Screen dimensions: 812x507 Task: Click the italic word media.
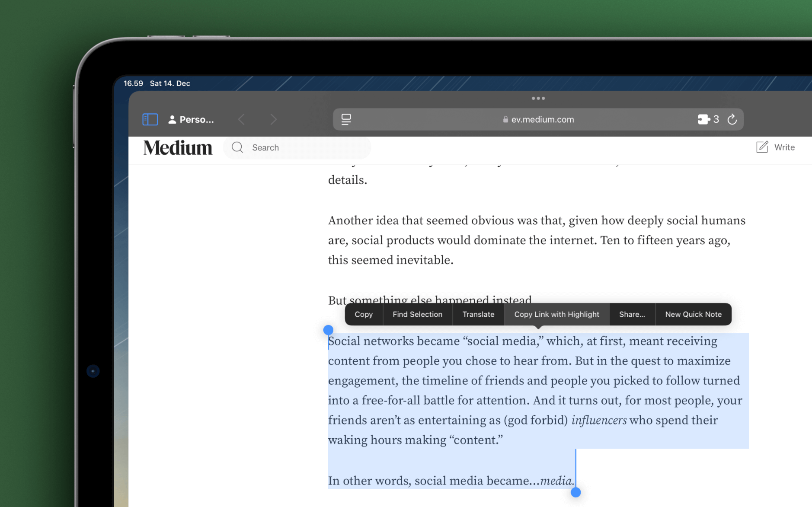pyautogui.click(x=557, y=481)
